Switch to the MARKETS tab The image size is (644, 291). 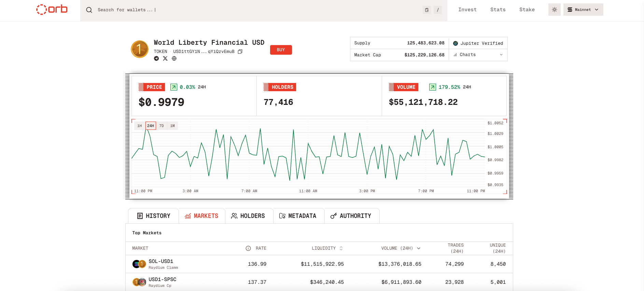coord(202,216)
